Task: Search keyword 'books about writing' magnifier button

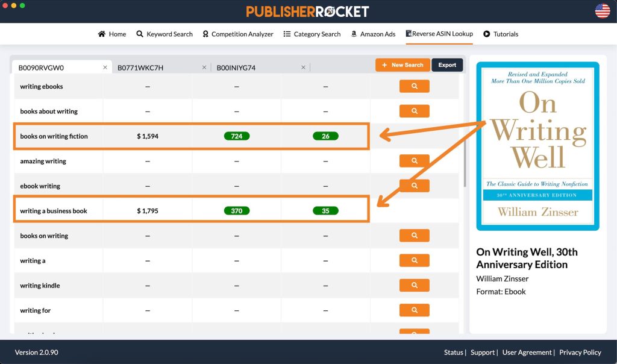Action: pyautogui.click(x=414, y=111)
